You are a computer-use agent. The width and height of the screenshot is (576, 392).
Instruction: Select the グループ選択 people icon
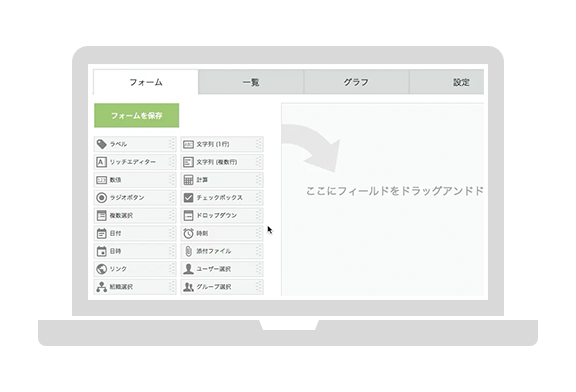pyautogui.click(x=188, y=287)
